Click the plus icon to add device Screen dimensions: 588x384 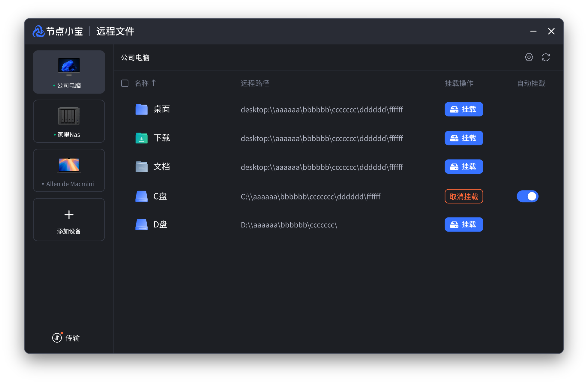(69, 215)
